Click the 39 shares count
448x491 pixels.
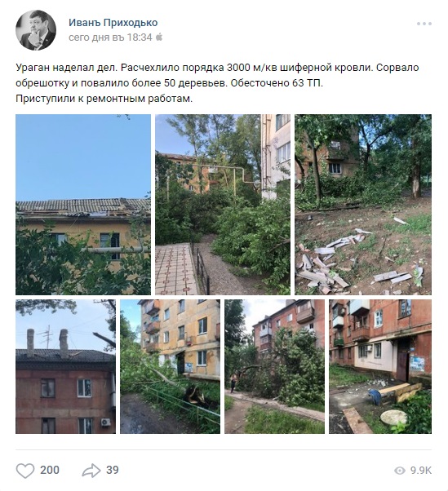click(113, 470)
